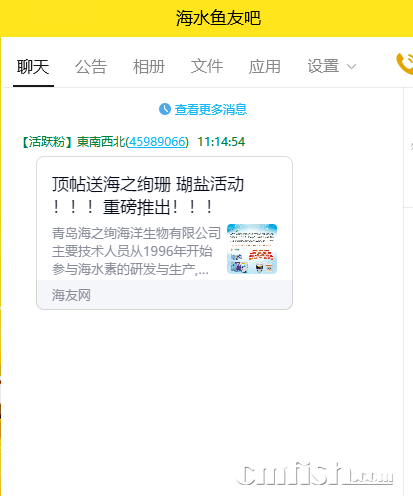413x496 pixels.
Task: Expand the 设置 settings dropdown
Action: tap(332, 66)
